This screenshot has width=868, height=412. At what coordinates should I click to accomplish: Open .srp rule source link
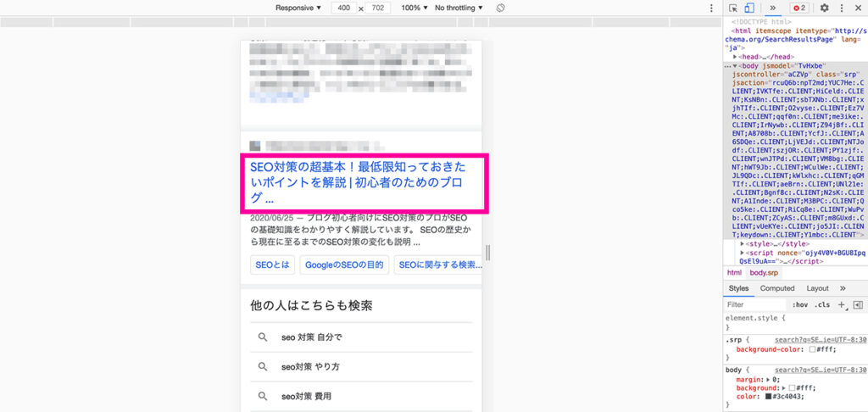coord(821,339)
